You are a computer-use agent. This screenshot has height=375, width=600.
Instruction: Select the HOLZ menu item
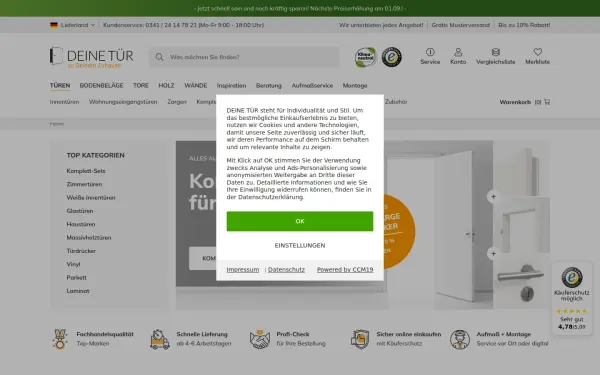pos(166,85)
